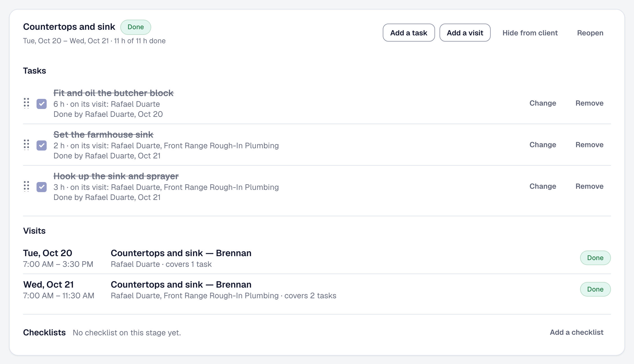Click the '7:00 AM – 3:30 PM' time text
634x364 pixels.
[x=58, y=264]
